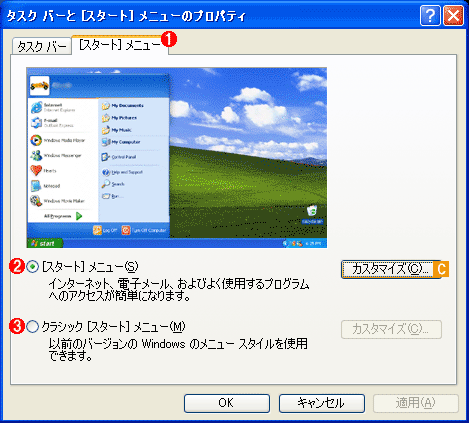Confirm with the OK button
The image size is (469, 423).
pos(227,403)
